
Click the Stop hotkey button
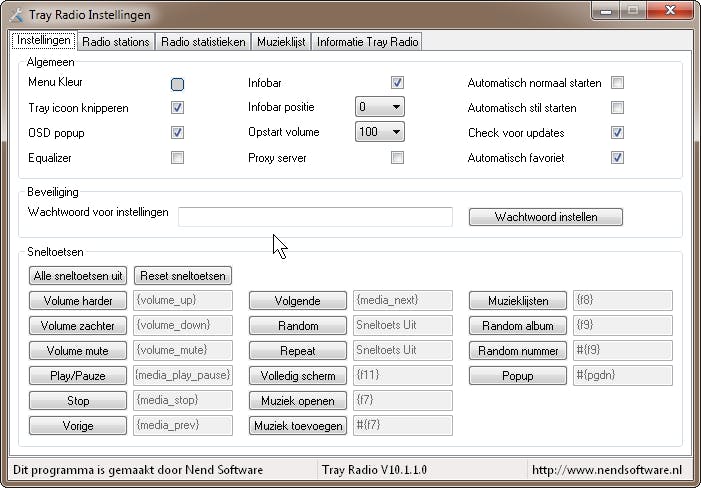tap(78, 401)
